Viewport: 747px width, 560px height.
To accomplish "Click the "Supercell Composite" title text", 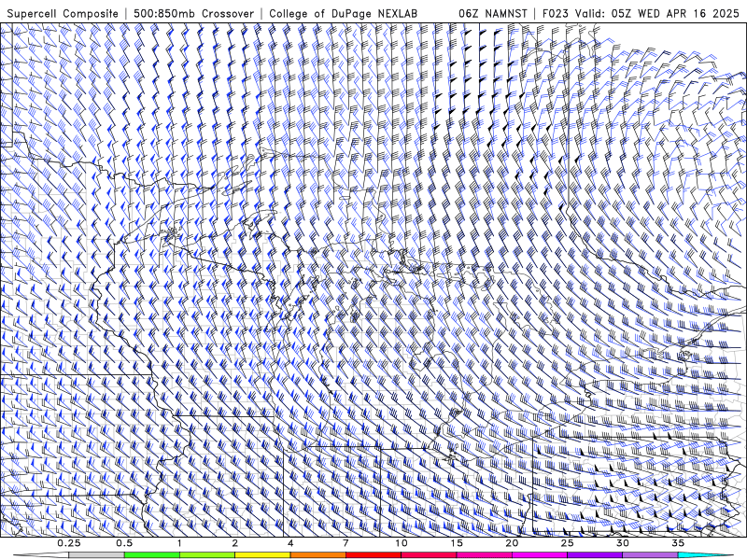I will [x=63, y=14].
